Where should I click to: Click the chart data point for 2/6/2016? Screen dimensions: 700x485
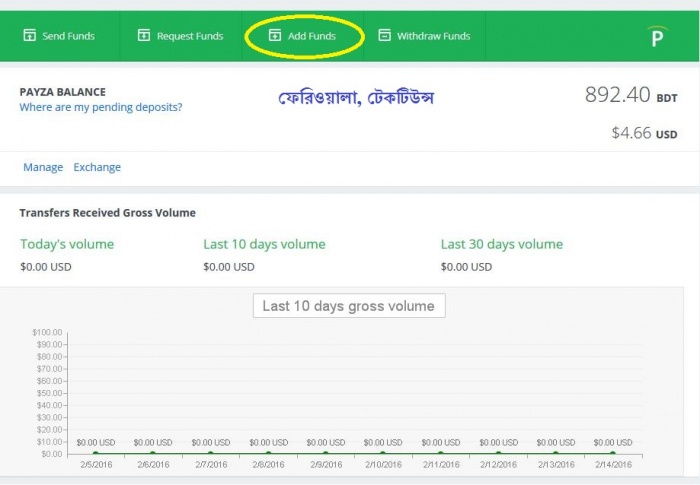[153, 454]
